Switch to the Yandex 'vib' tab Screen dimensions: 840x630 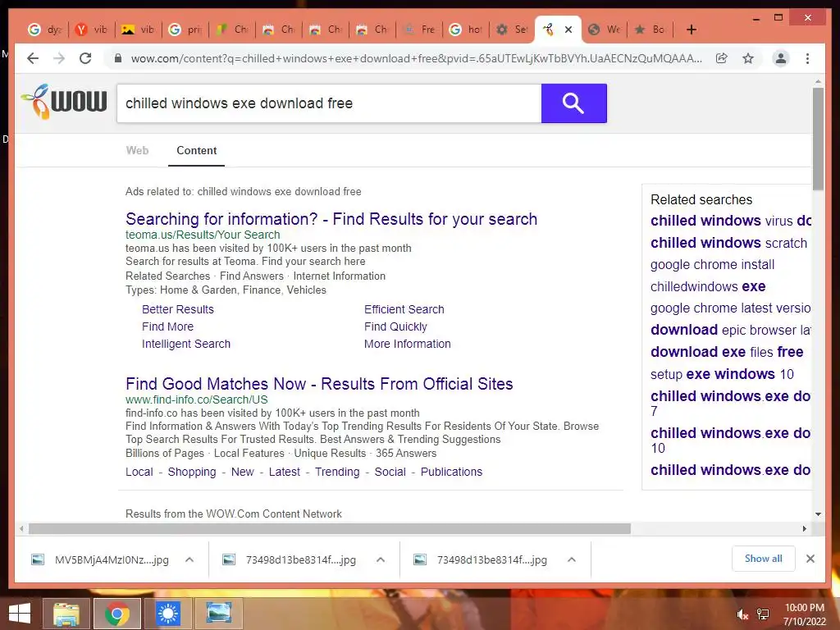pyautogui.click(x=92, y=30)
